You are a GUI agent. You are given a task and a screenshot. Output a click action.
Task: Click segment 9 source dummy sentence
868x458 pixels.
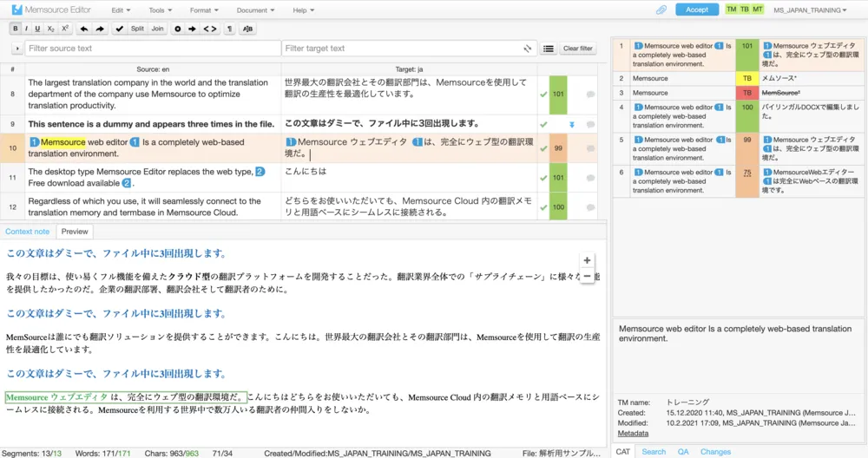click(151, 124)
